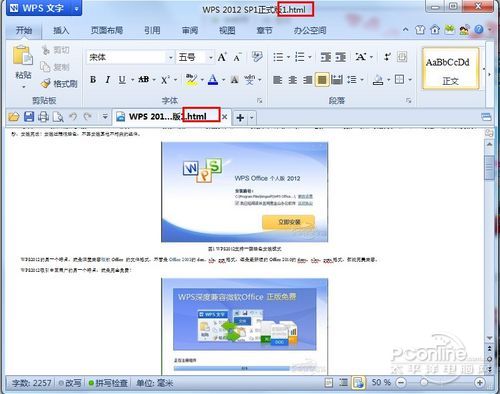The width and height of the screenshot is (500, 394).
Task: Apply the yellow highlight color
Action: [191, 79]
